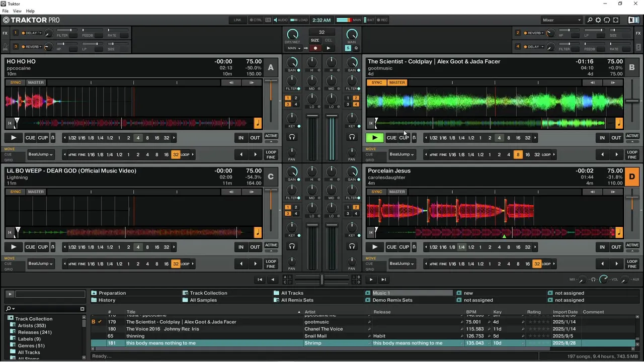644x362 pixels.
Task: Toggle Snap mode S button
Action: 348,48
